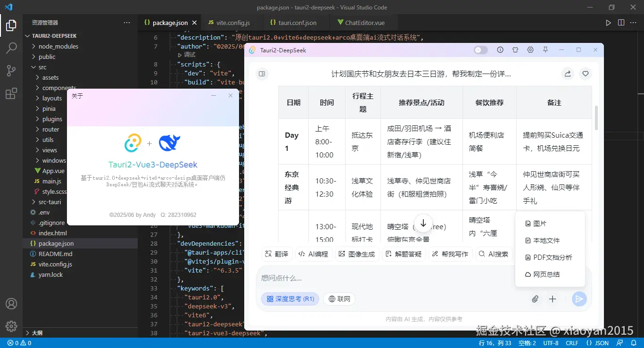Viewport: 644px width, 348px height.
Task: Click the chat vertical scrollbar thumb
Action: pos(596,118)
